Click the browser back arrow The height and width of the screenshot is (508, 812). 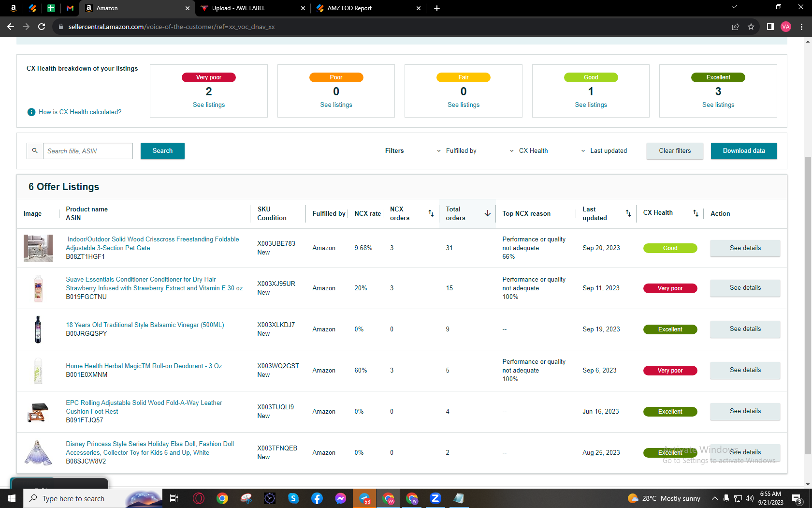(11, 27)
